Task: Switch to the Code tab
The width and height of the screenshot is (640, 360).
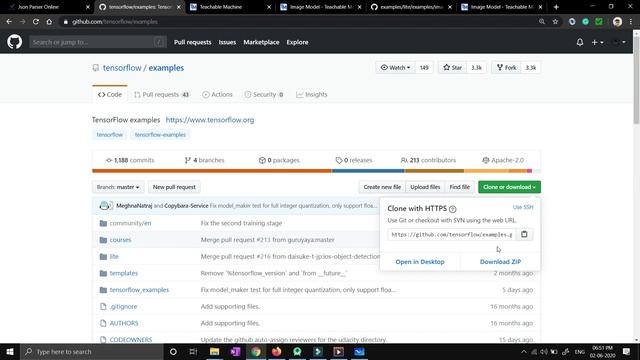Action: coord(110,94)
